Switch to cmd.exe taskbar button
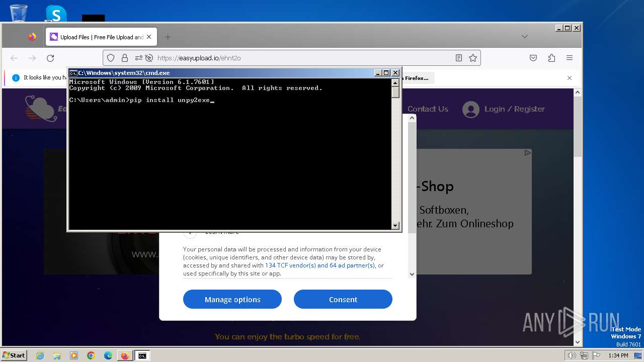644x362 pixels. click(x=142, y=355)
